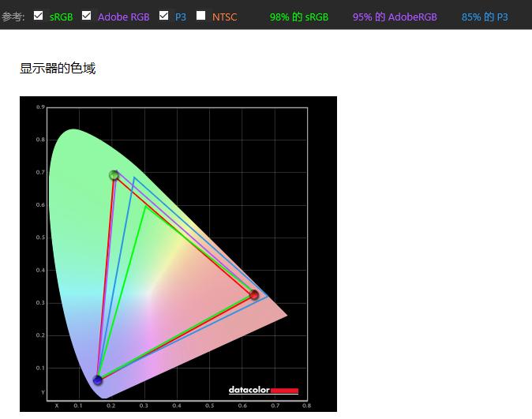Select the 98% 的 sRGB result
532x419 pixels.
298,17
